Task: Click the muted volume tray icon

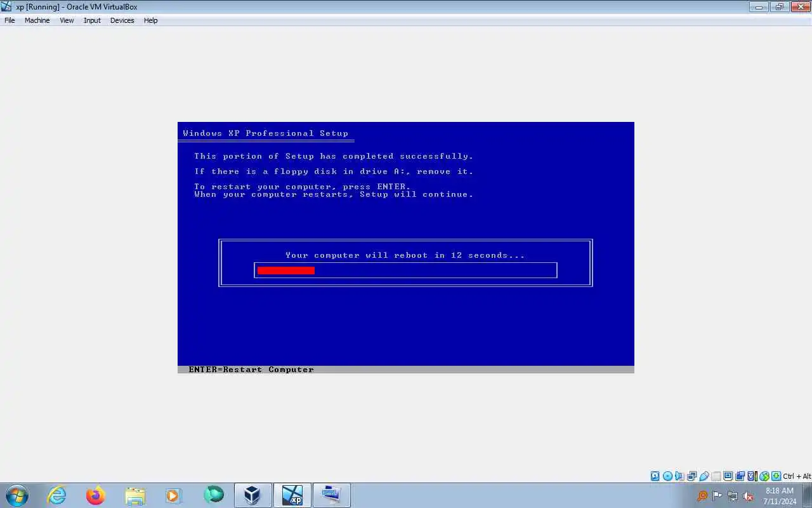Action: coord(748,496)
